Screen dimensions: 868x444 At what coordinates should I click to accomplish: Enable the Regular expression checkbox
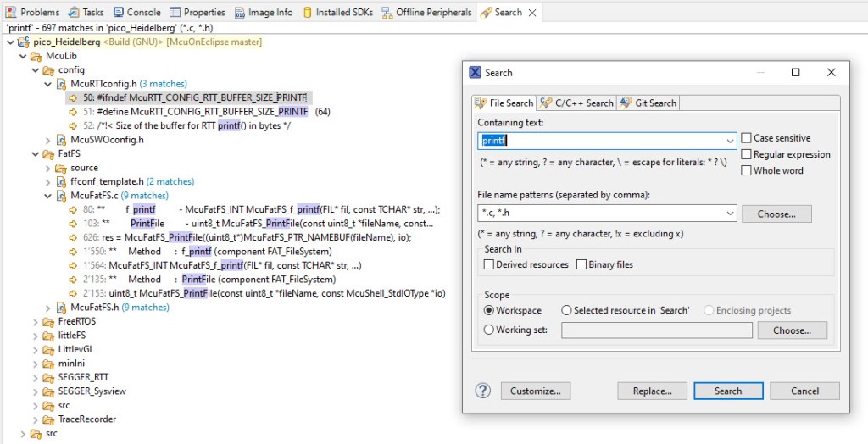click(x=746, y=154)
